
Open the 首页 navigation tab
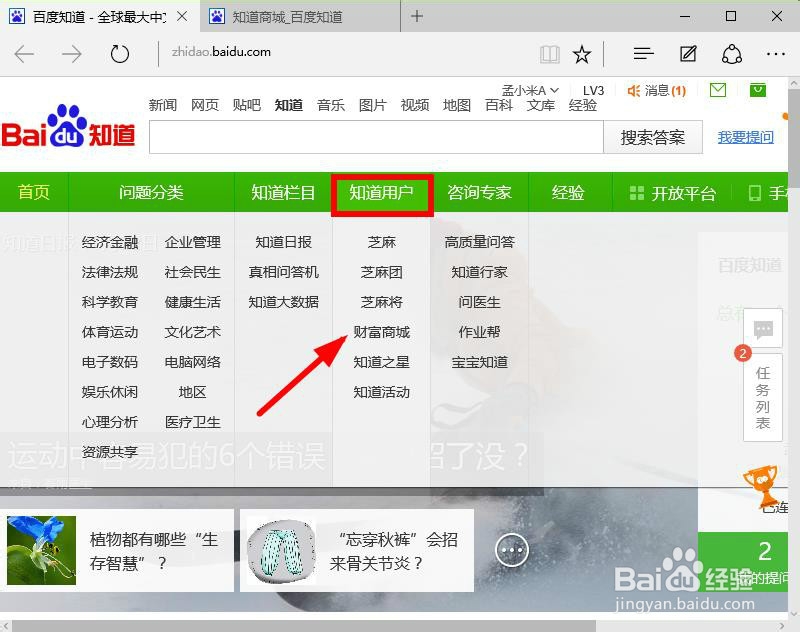[34, 192]
